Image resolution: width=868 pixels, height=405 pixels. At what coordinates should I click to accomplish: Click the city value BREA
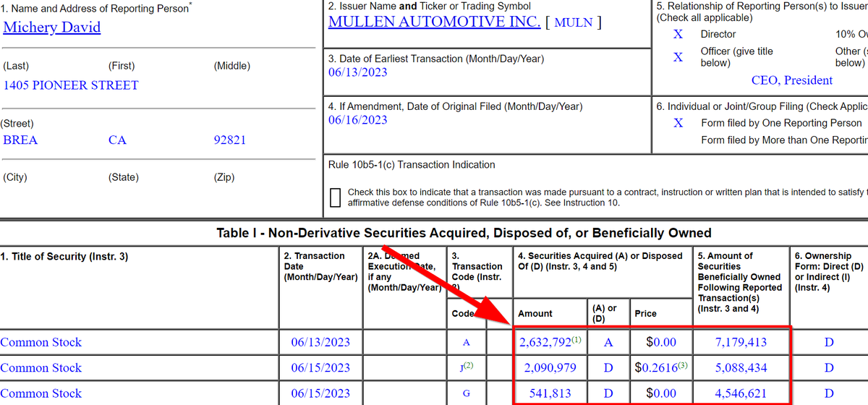tap(20, 140)
